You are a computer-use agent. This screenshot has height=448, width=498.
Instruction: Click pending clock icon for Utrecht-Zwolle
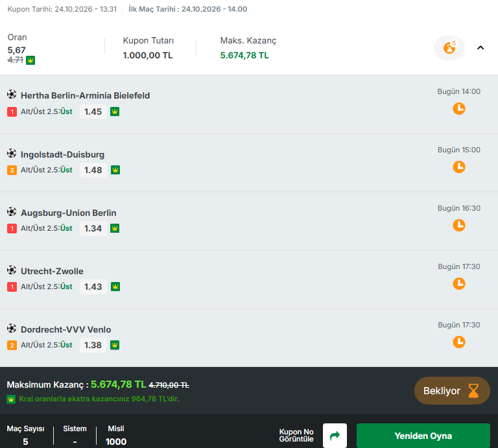point(458,283)
